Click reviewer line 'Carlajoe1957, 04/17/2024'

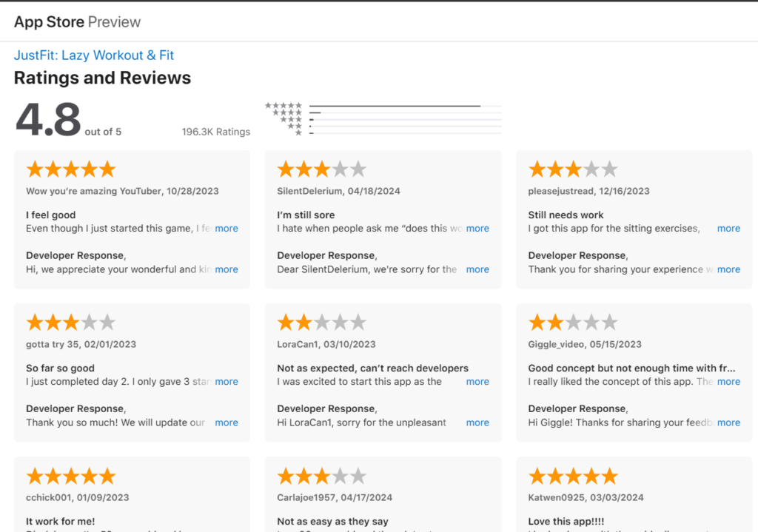(x=335, y=497)
